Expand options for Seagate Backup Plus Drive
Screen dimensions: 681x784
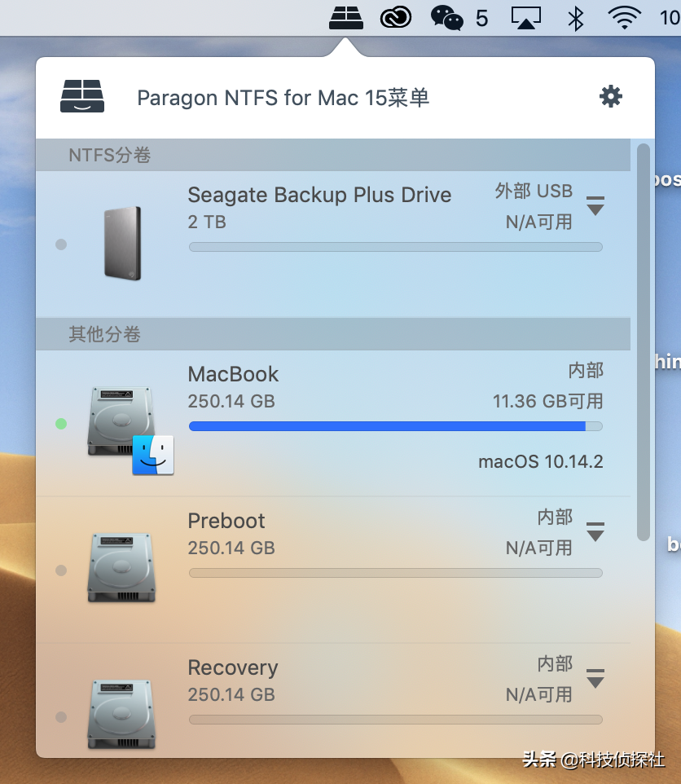tap(595, 206)
